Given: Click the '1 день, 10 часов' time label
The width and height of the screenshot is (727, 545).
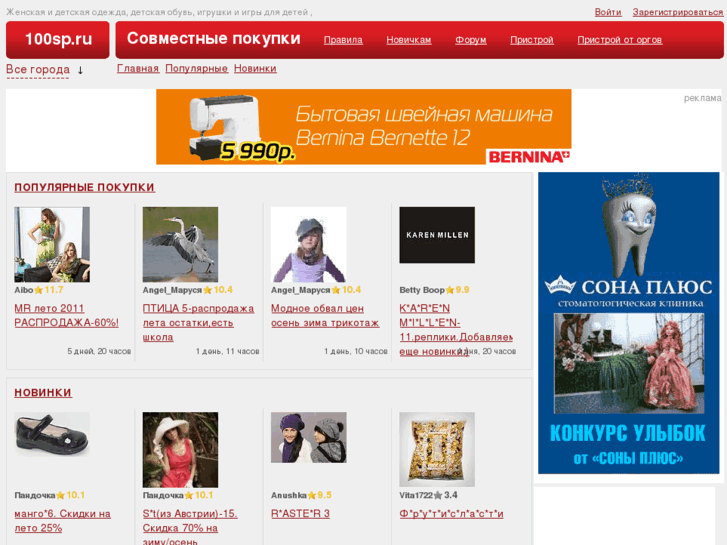Looking at the screenshot, I should pyautogui.click(x=356, y=352).
